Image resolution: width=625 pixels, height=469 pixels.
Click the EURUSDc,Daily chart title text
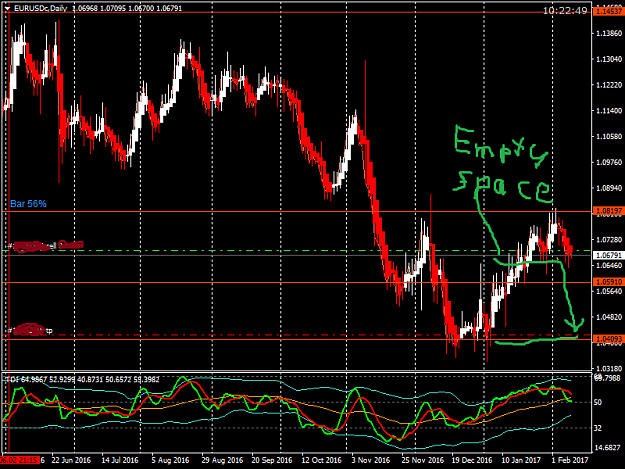pos(41,8)
